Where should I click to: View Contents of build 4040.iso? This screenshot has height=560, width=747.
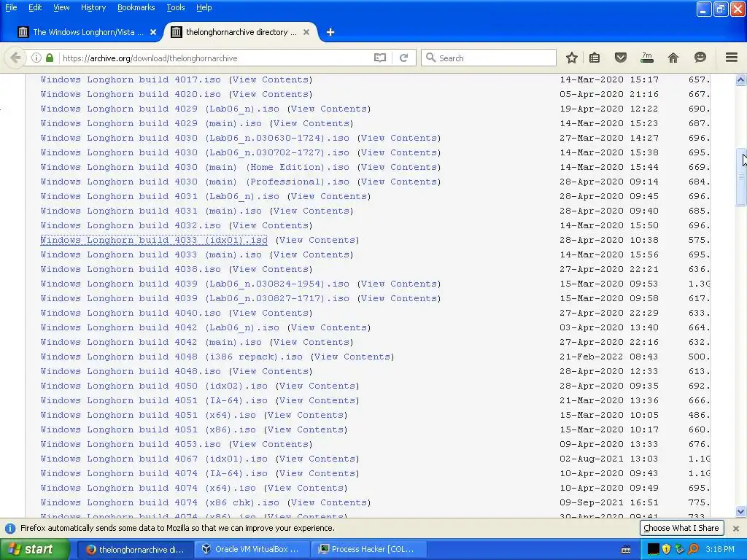click(271, 314)
